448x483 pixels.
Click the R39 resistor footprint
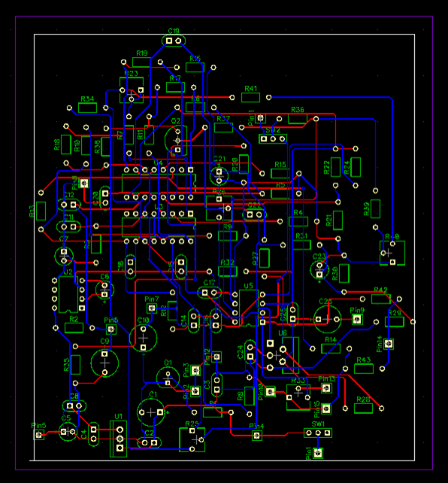(x=375, y=209)
